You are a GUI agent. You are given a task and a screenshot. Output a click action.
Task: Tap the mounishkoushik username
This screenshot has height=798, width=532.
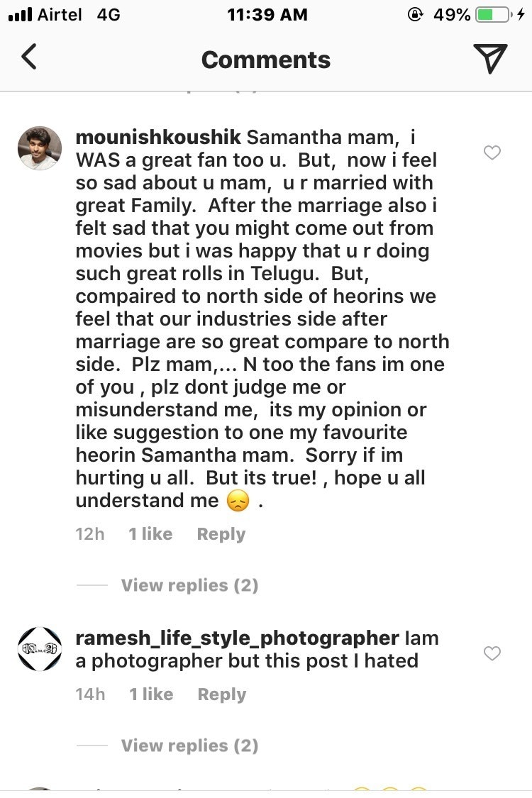click(x=158, y=137)
